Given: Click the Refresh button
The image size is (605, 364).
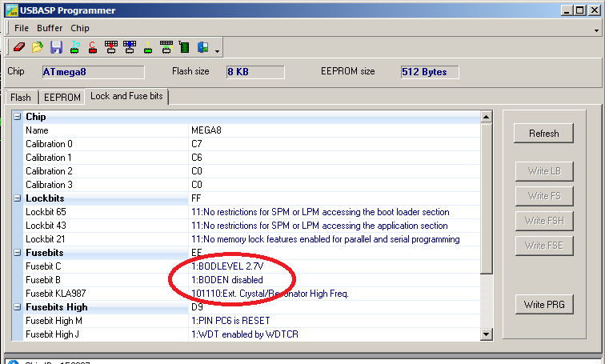Looking at the screenshot, I should [x=543, y=134].
